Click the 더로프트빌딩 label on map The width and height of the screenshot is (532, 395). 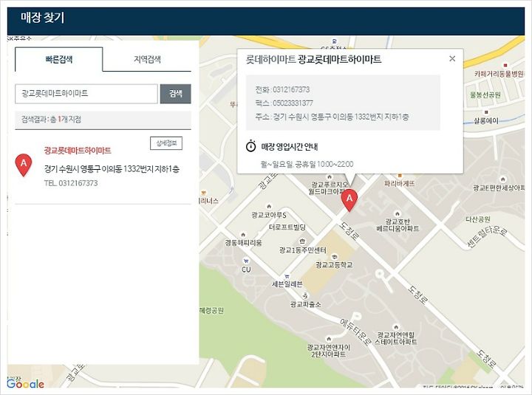[x=287, y=227]
